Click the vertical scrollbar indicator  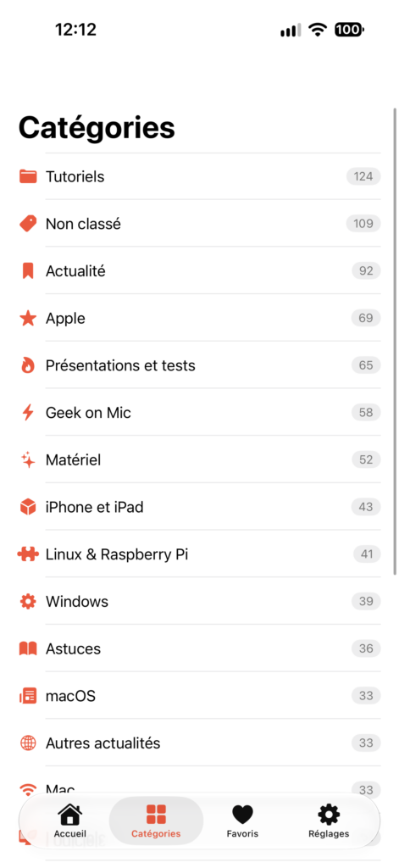[x=395, y=341]
